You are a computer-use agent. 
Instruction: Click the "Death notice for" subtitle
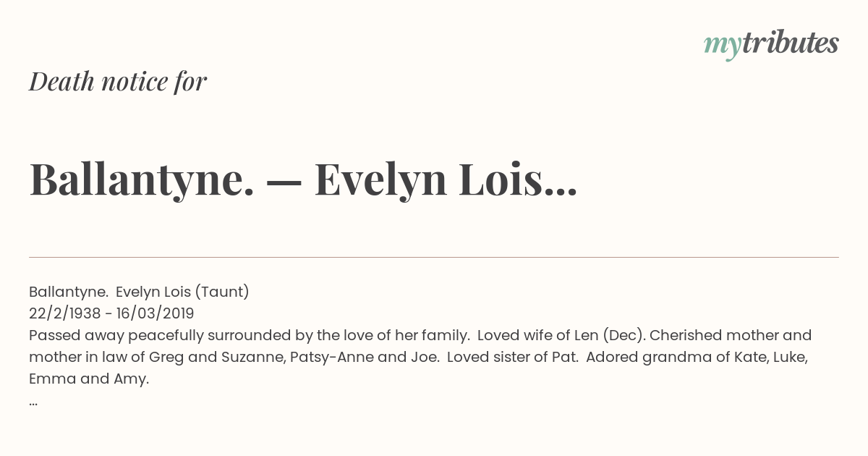(x=118, y=82)
